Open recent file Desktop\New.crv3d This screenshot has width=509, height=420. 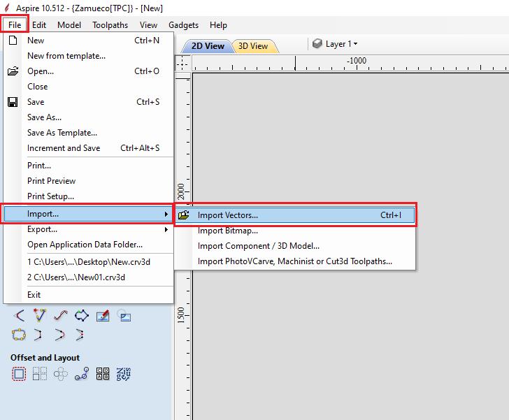[x=88, y=262]
